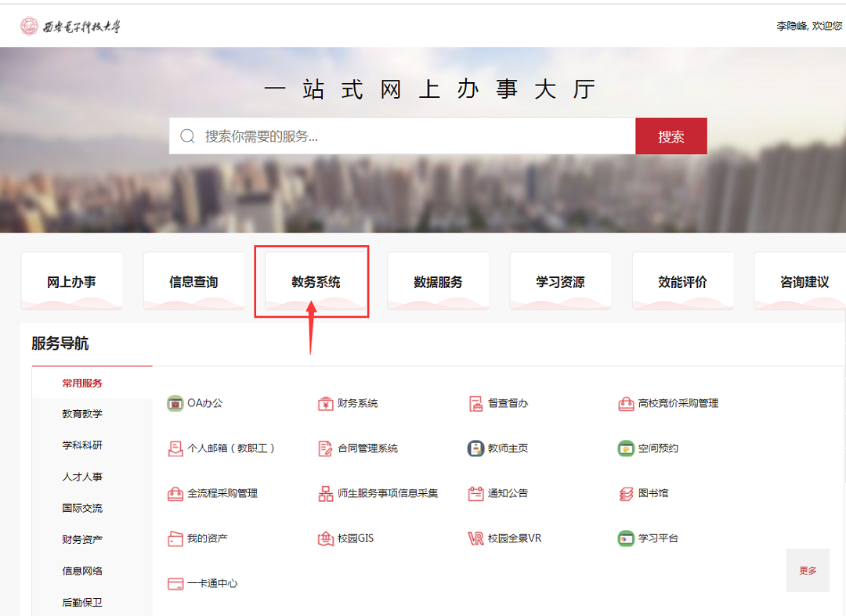846x616 pixels.
Task: Click the search magnifier icon
Action: (187, 136)
